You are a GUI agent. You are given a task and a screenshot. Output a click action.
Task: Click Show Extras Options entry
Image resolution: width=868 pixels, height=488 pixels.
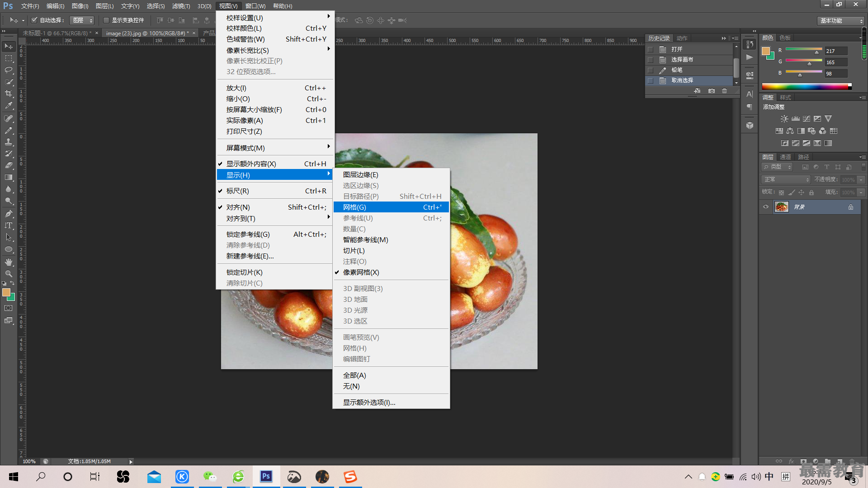pyautogui.click(x=392, y=403)
